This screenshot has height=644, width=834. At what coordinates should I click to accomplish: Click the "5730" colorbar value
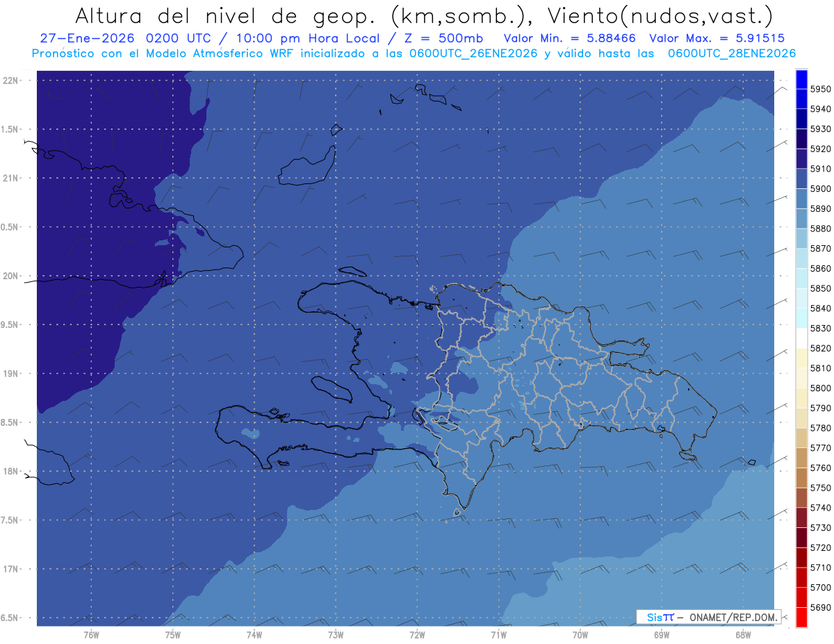click(821, 527)
